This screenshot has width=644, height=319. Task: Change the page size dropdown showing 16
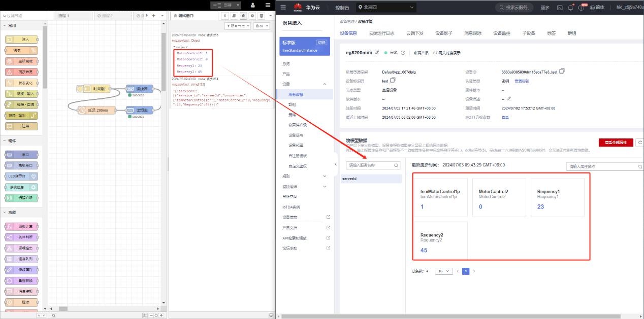coord(444,271)
